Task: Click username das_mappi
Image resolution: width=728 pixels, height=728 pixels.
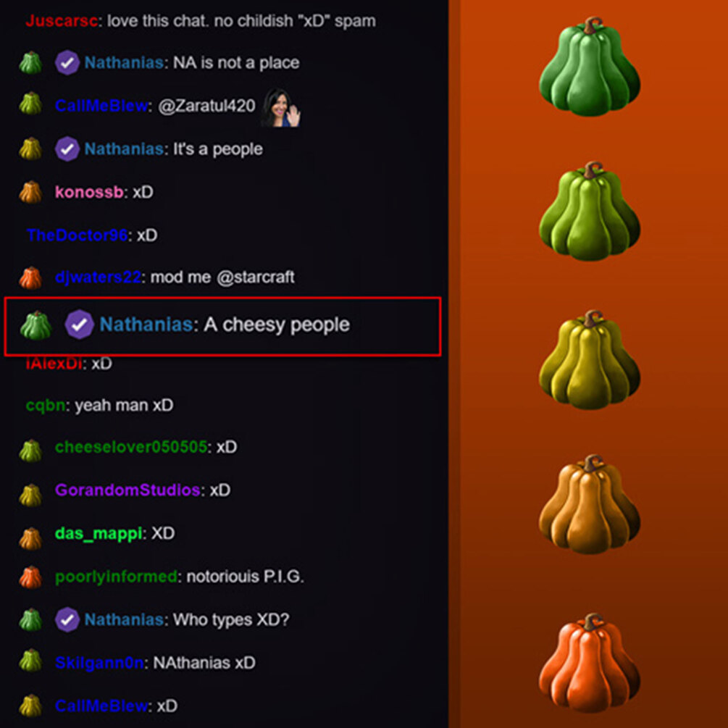Action: pos(99,533)
